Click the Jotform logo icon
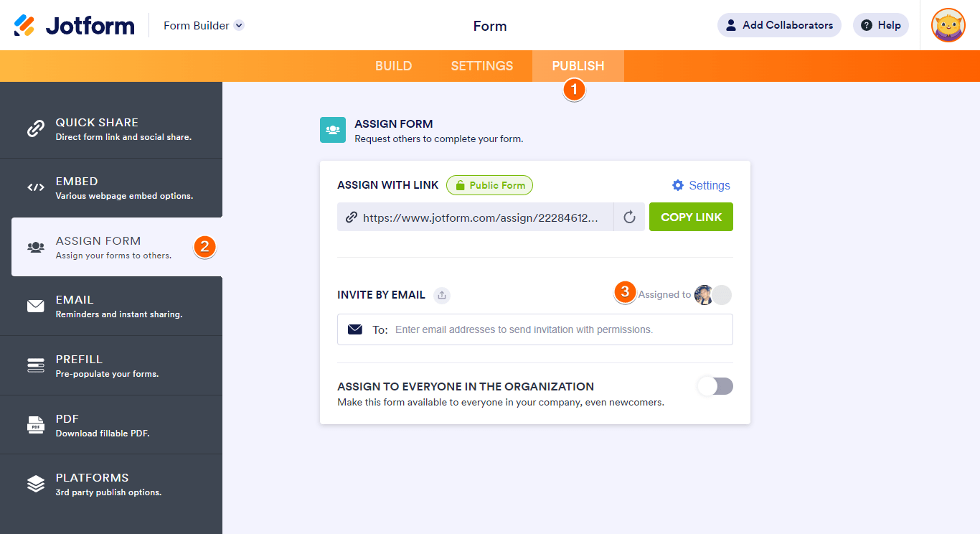This screenshot has height=534, width=980. pos(24,26)
